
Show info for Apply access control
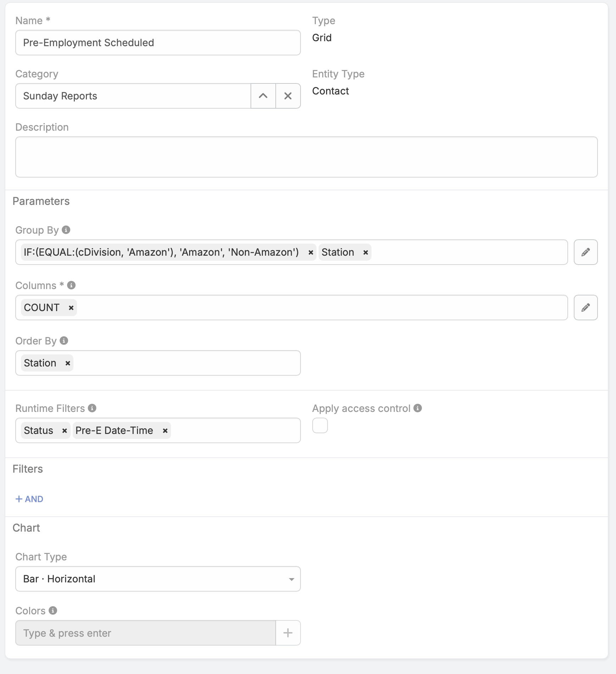[418, 408]
